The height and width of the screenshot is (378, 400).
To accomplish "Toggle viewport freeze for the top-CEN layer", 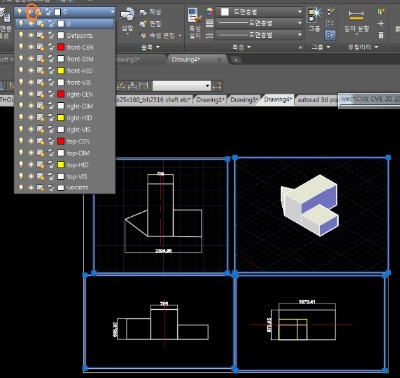I will pyautogui.click(x=41, y=141).
